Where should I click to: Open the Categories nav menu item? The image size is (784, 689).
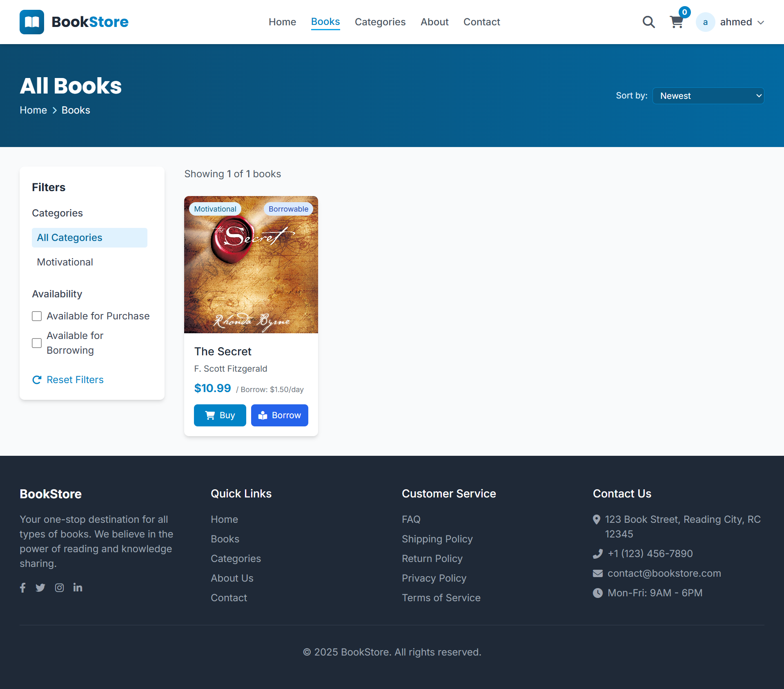(x=380, y=22)
